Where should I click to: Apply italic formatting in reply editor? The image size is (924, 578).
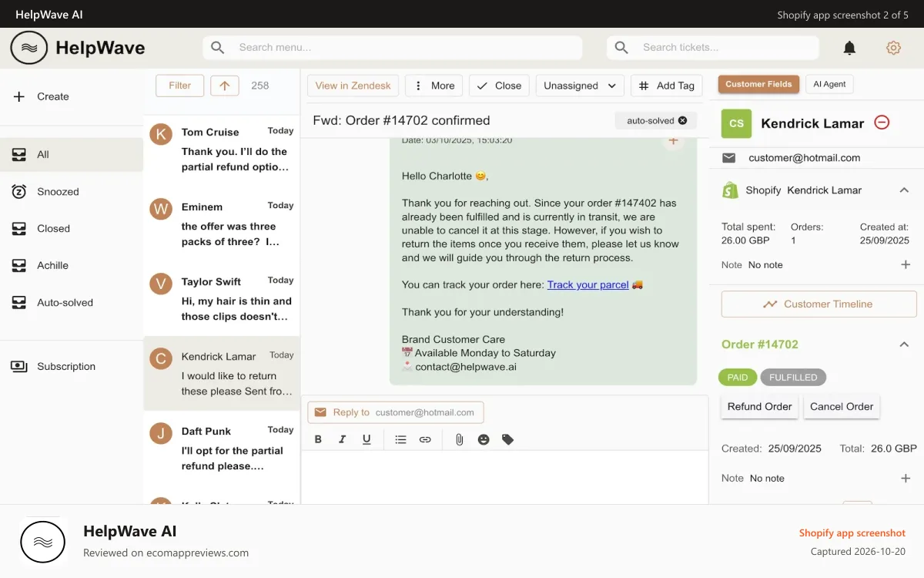(x=343, y=439)
